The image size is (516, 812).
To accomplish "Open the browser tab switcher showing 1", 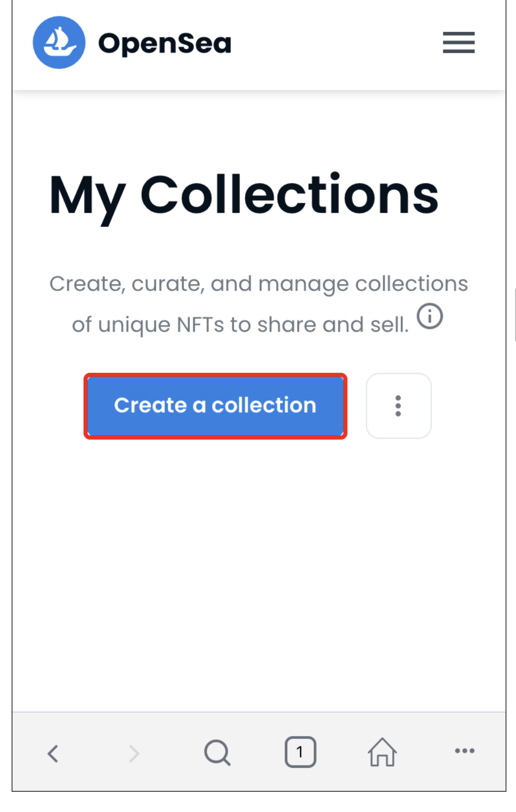I will [300, 752].
